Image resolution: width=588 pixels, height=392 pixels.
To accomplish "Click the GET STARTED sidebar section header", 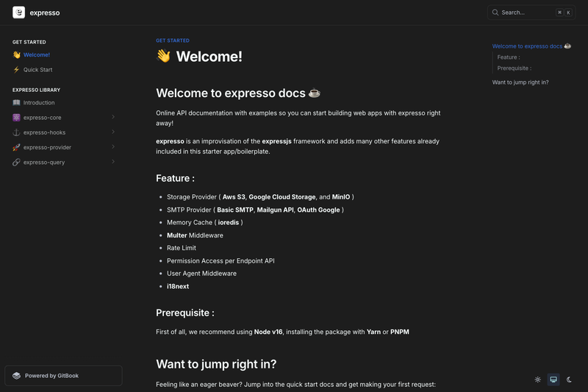I will 29,42.
